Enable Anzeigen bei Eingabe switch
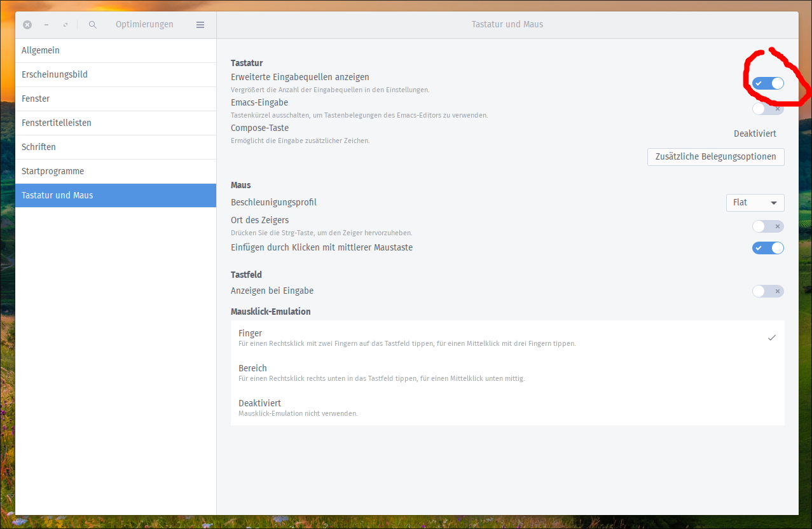Viewport: 812px width, 529px height. pyautogui.click(x=768, y=291)
